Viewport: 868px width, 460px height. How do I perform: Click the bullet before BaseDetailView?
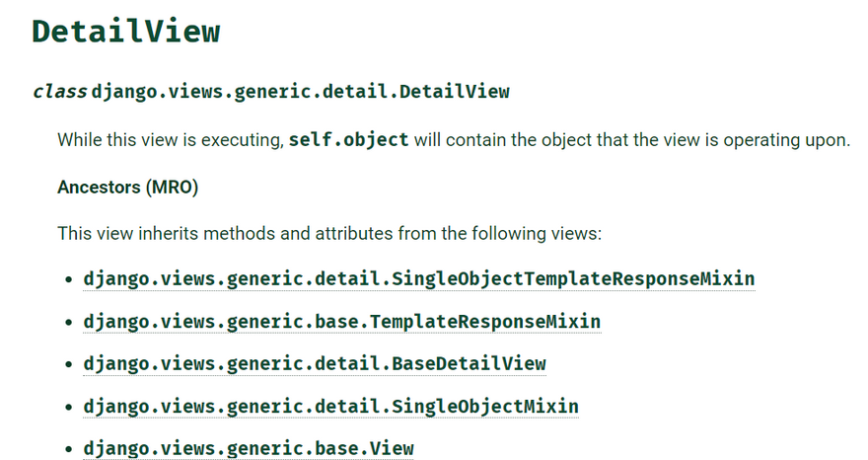click(69, 364)
